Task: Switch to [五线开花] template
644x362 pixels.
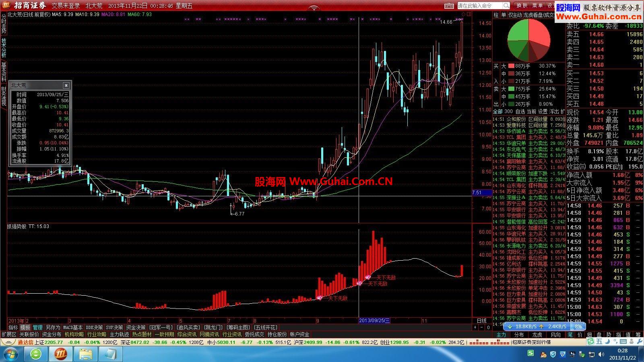Action: 265,328
